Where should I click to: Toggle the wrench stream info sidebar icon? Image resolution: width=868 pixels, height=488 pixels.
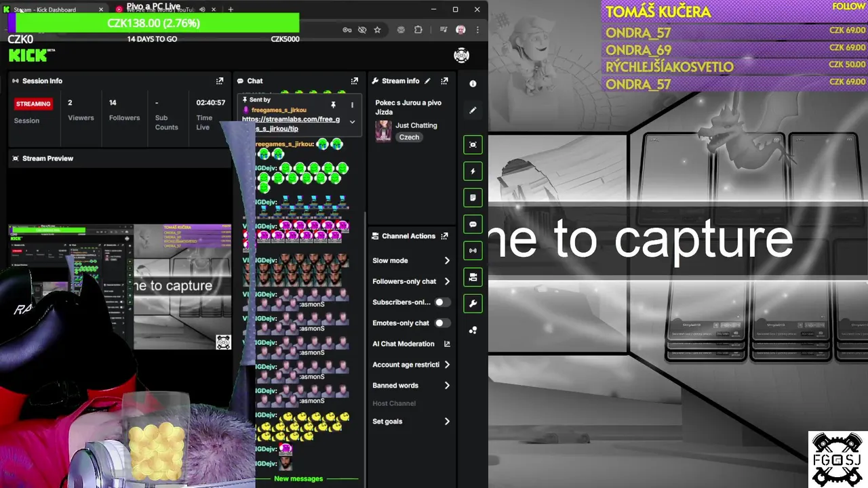[x=473, y=303]
